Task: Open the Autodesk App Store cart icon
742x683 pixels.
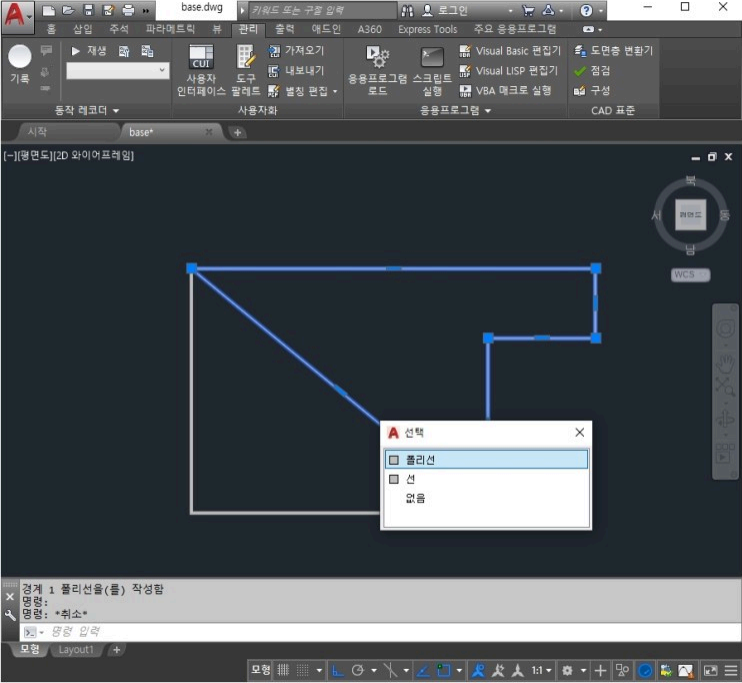Action: pos(528,10)
